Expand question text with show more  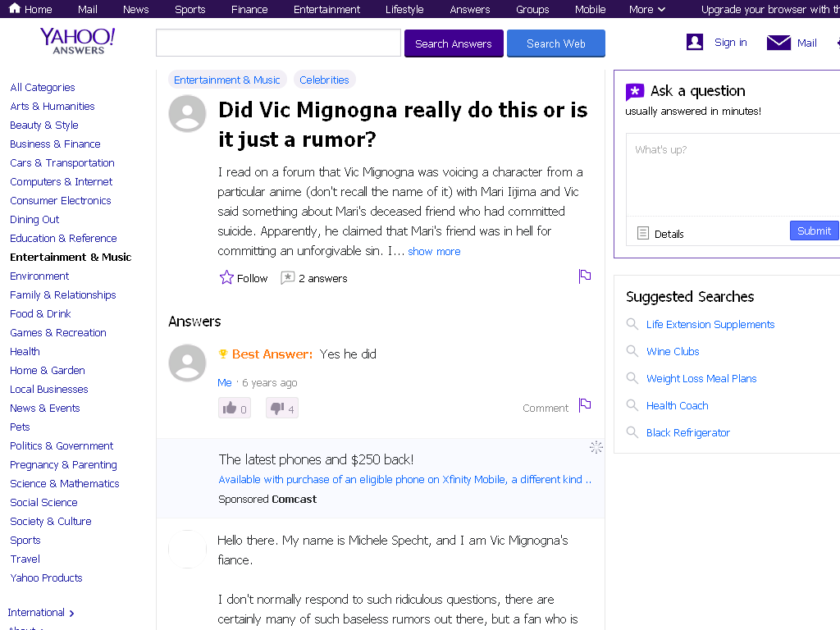[434, 251]
